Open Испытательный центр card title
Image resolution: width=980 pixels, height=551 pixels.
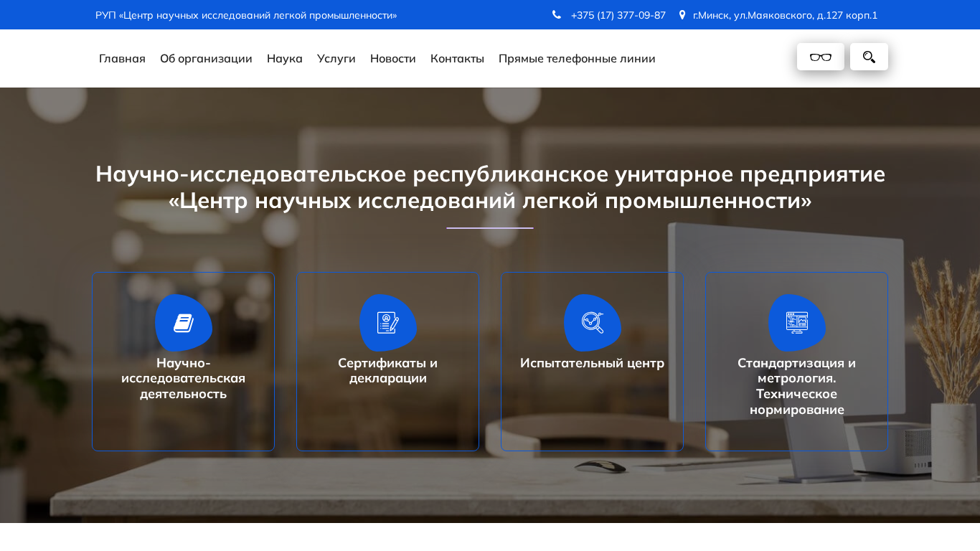click(x=593, y=363)
